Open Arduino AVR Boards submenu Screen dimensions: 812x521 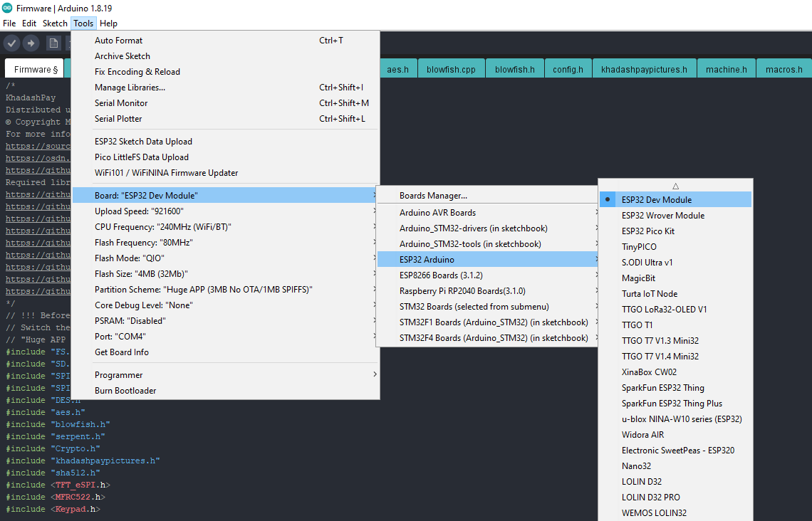pyautogui.click(x=488, y=213)
